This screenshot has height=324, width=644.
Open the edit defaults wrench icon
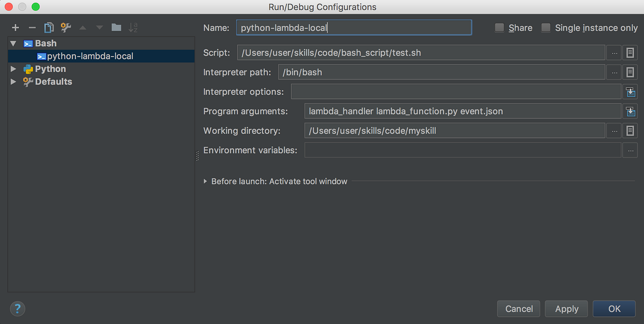click(x=66, y=28)
